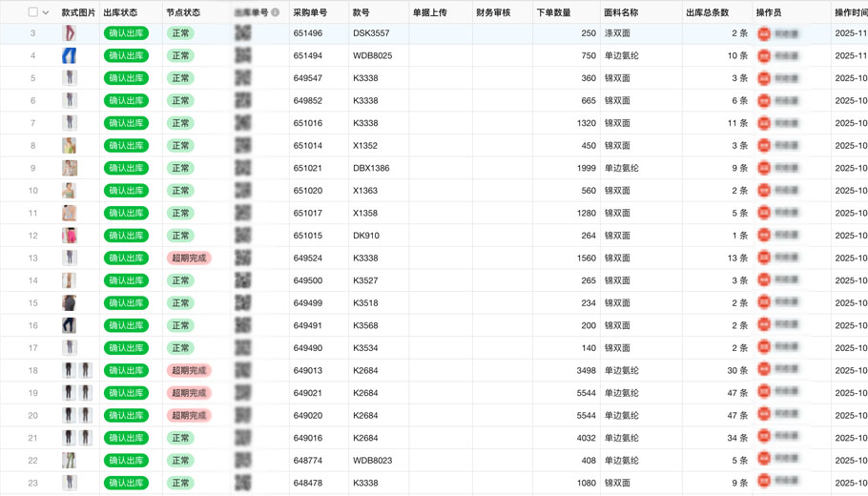Image resolution: width=868 pixels, height=496 pixels.
Task: Click the QR code image in row 4
Action: [243, 55]
